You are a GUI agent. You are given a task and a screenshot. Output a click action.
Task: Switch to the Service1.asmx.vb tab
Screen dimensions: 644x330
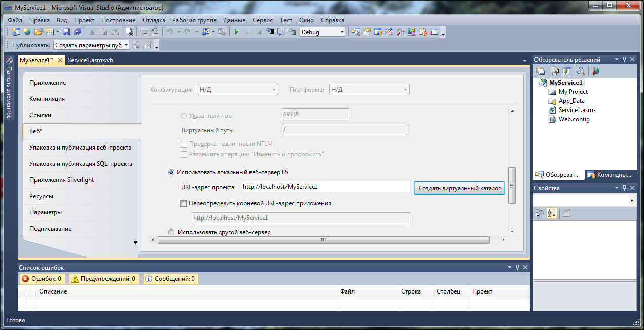(90, 60)
